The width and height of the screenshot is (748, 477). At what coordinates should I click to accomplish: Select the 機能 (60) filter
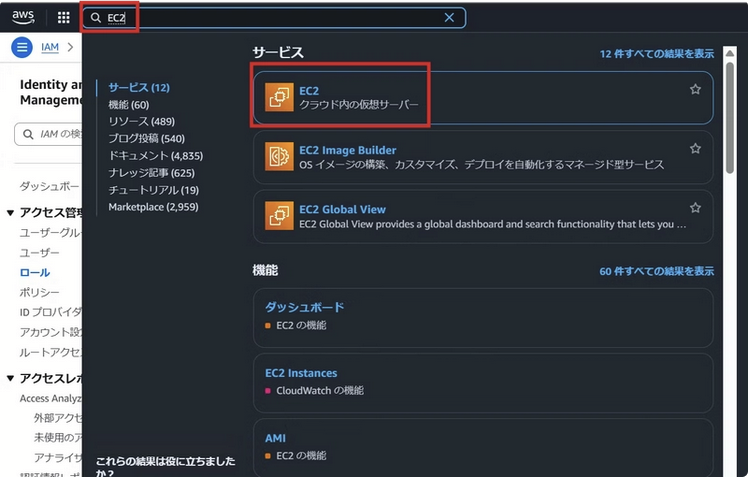[129, 105]
